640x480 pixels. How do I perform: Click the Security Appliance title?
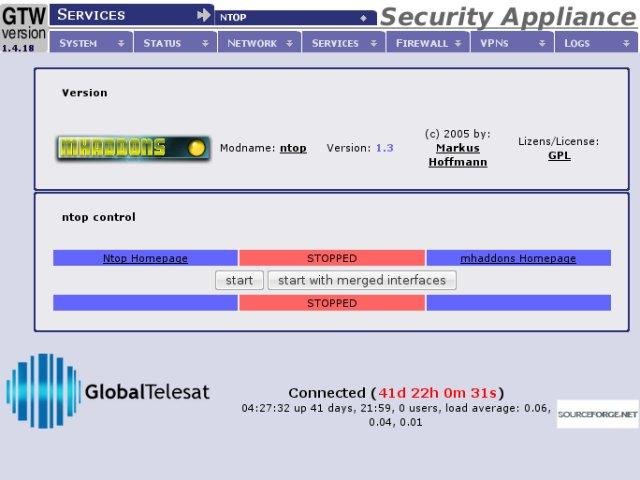508,17
